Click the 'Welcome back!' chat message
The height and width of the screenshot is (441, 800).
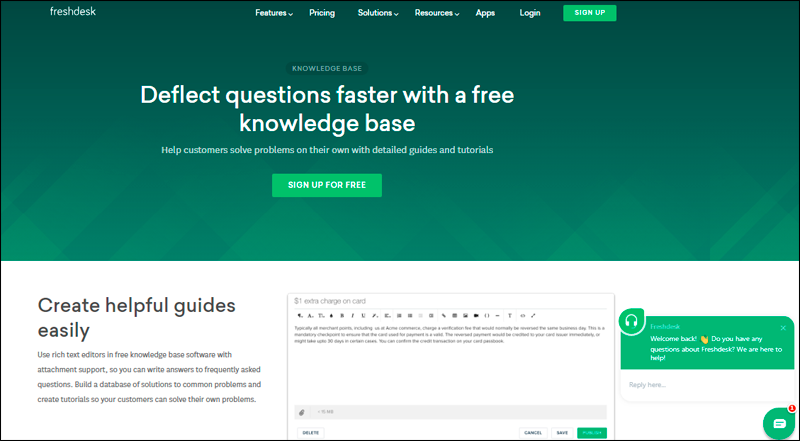pos(716,348)
